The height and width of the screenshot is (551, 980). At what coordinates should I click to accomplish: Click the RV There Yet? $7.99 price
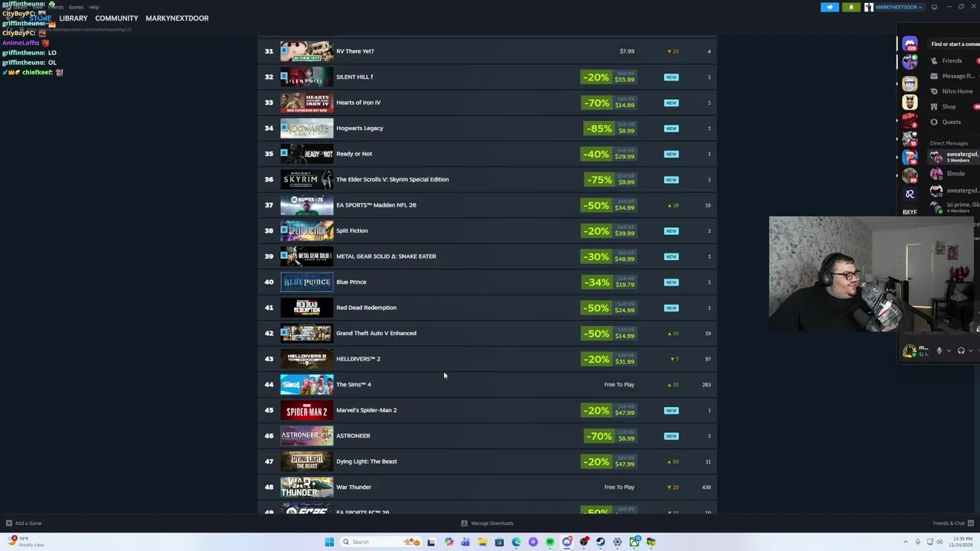click(626, 51)
